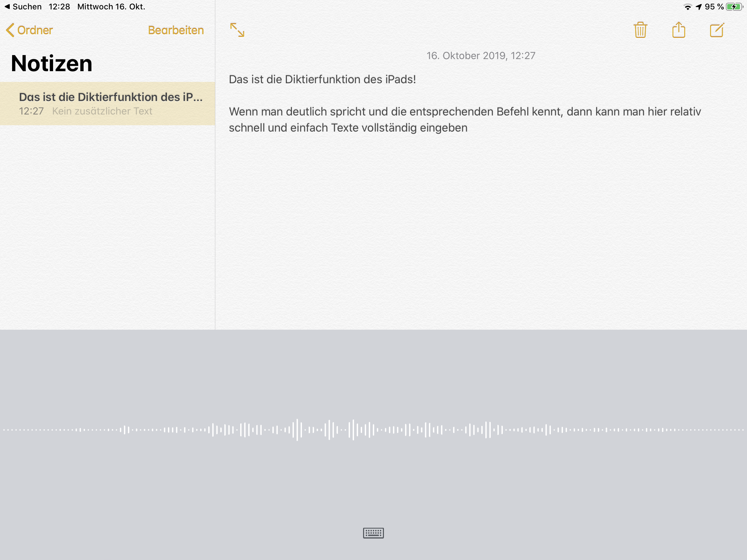The image size is (747, 560).
Task: Tap the dictation waveform to stop dictation
Action: coord(373,430)
